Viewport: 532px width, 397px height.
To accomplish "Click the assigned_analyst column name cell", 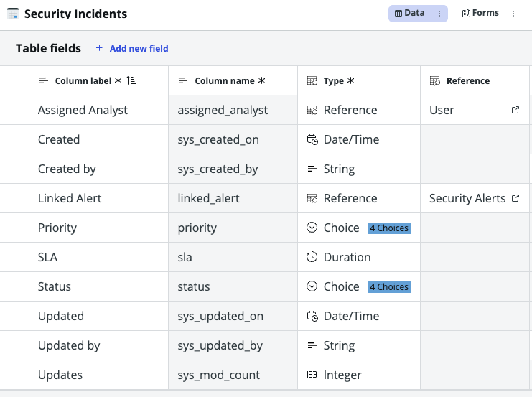I will click(233, 111).
